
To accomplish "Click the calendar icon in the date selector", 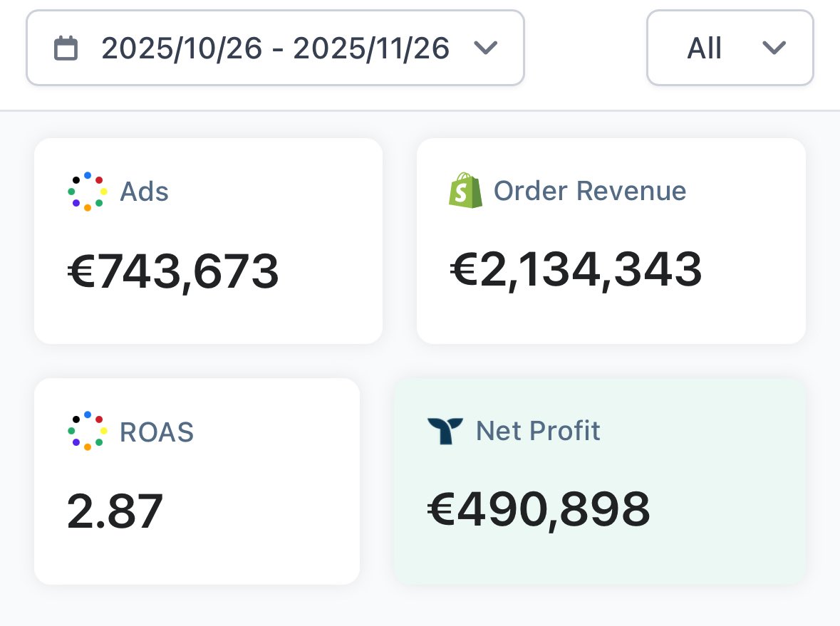I will coord(66,48).
